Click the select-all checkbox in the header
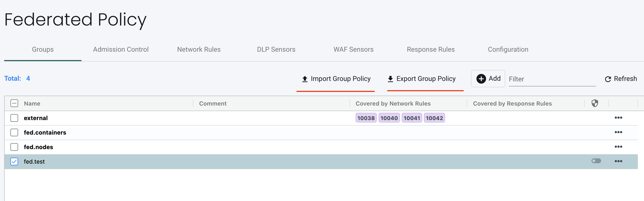The image size is (644, 201). [x=14, y=103]
